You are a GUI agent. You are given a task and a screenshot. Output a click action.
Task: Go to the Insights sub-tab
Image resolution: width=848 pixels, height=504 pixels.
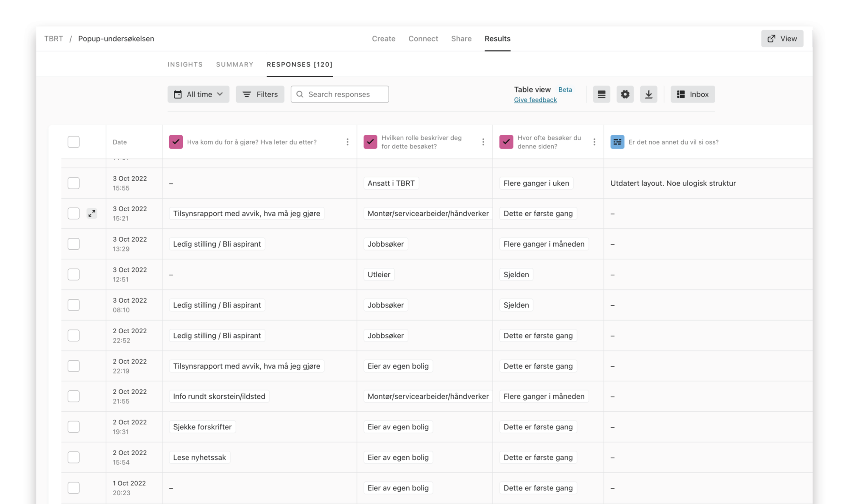[x=185, y=64]
